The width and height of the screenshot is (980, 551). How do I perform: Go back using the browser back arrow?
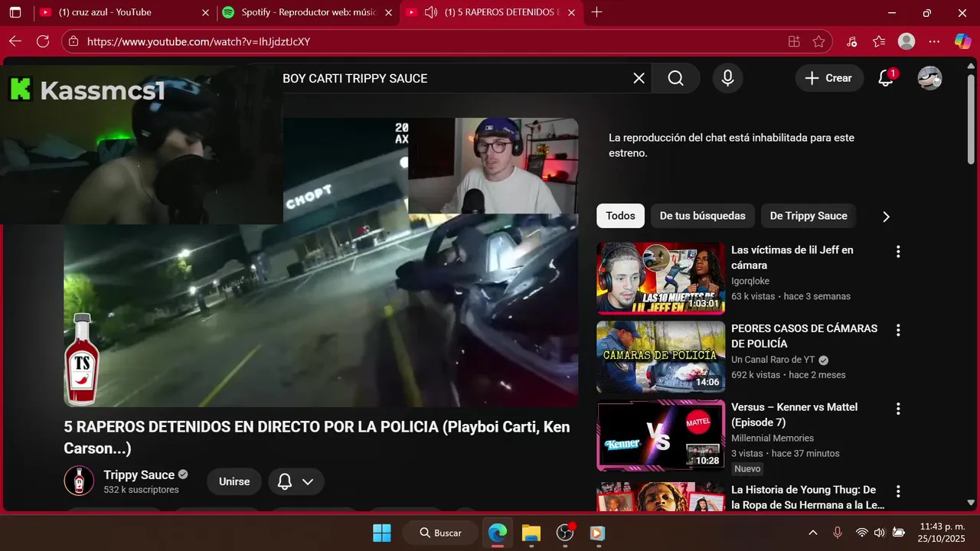pyautogui.click(x=15, y=41)
